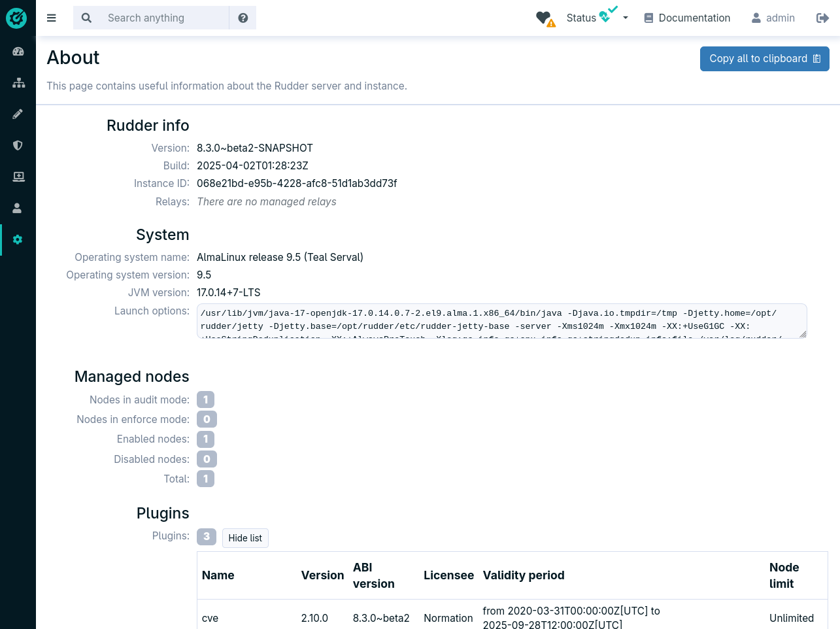Click the health check heart warning icon
The image size is (840, 629).
[545, 18]
